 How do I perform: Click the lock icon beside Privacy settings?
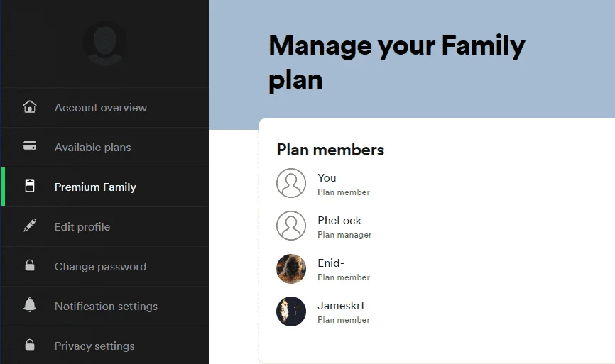30,345
